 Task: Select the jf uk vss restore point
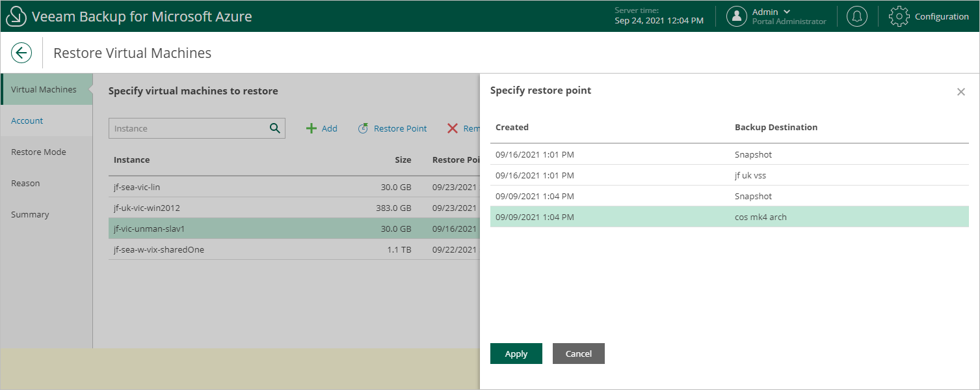(730, 175)
